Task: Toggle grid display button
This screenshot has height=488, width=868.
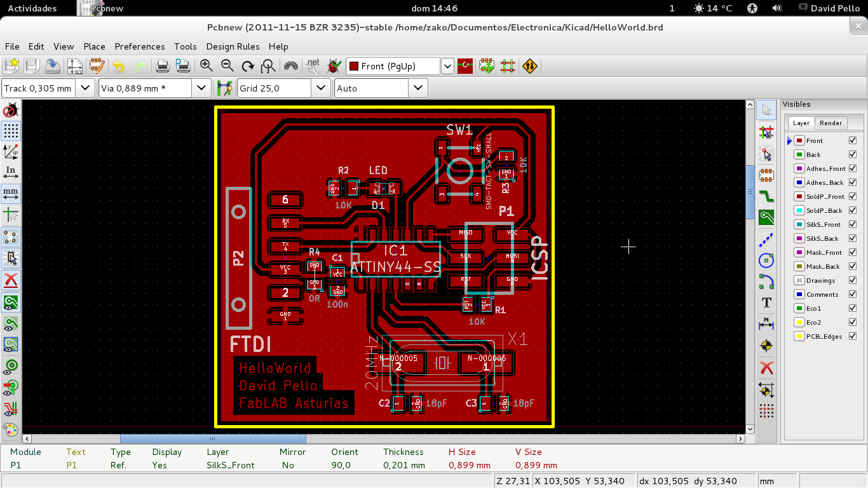Action: point(11,131)
